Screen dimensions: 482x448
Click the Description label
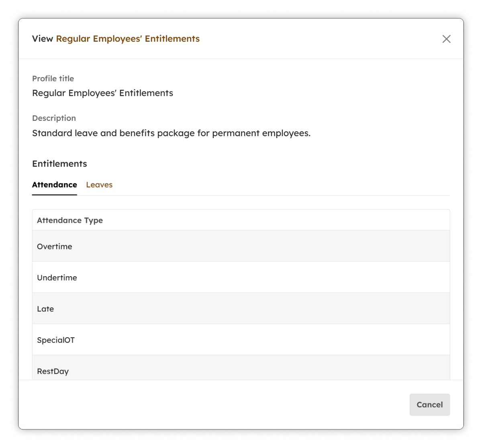54,118
